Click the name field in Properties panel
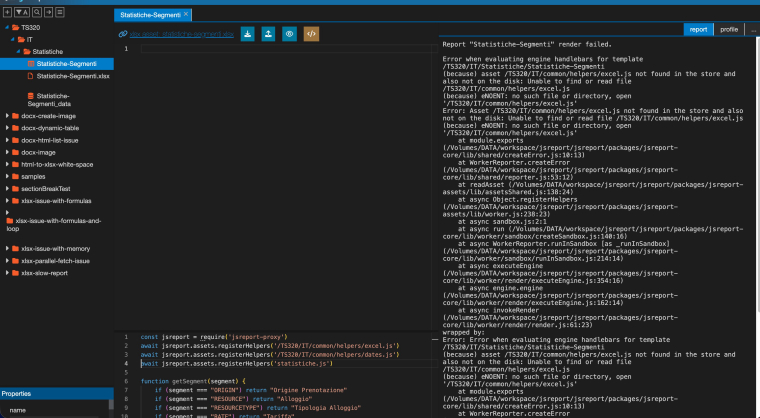The image size is (760, 418). (x=56, y=410)
